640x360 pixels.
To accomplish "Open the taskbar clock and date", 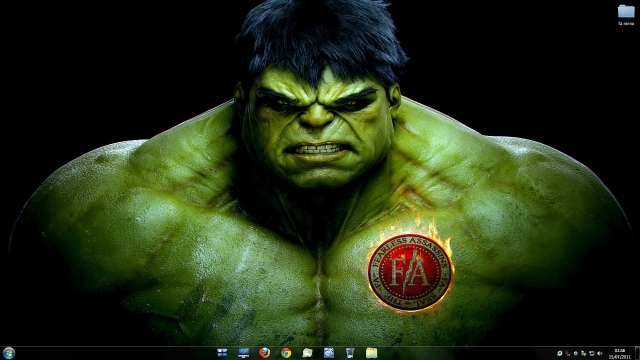I will (x=620, y=353).
